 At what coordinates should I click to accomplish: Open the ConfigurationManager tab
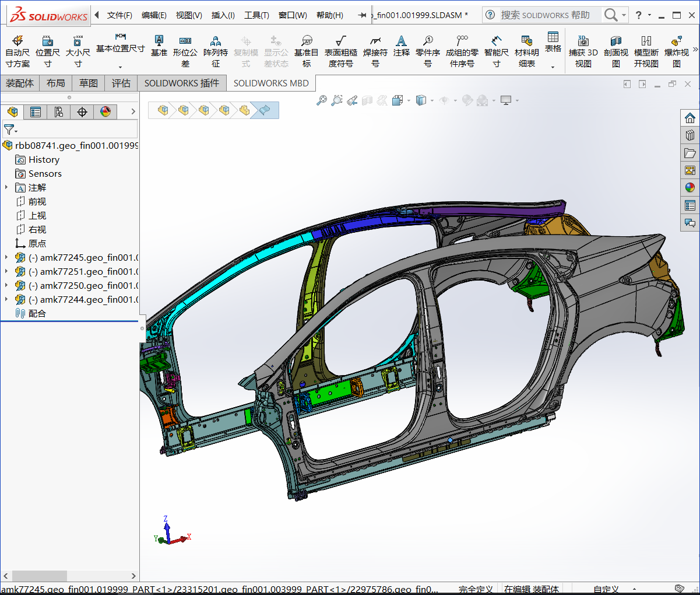[59, 111]
